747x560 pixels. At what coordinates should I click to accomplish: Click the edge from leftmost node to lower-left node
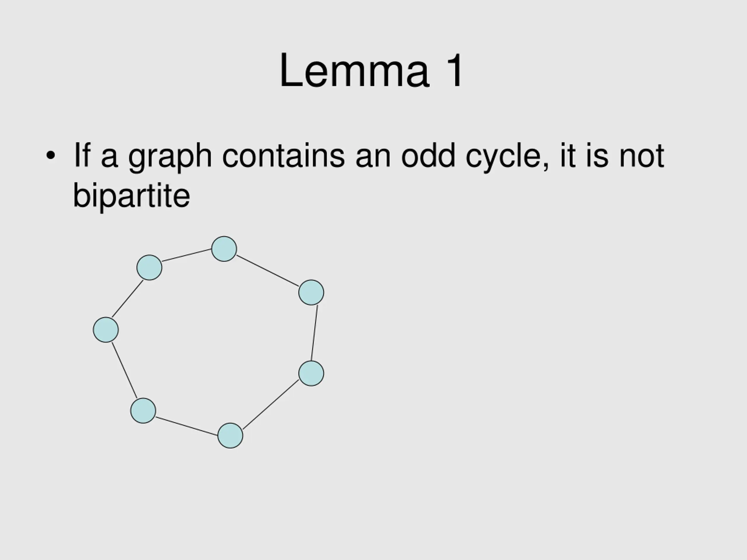(x=124, y=370)
